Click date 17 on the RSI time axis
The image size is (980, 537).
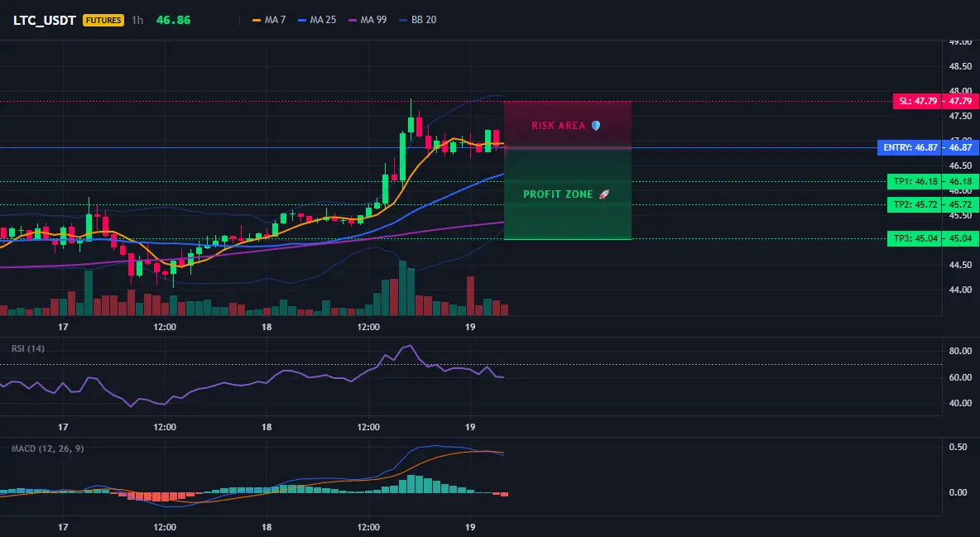(x=63, y=427)
